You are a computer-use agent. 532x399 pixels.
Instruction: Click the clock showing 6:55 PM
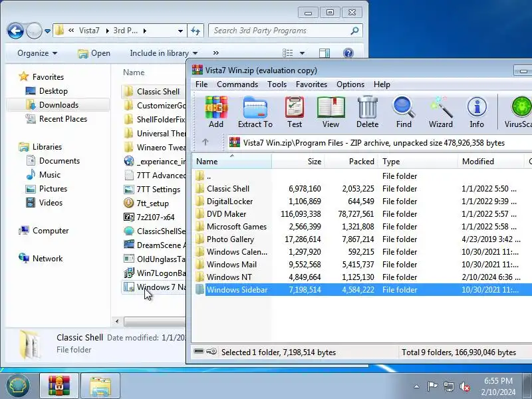pyautogui.click(x=498, y=380)
